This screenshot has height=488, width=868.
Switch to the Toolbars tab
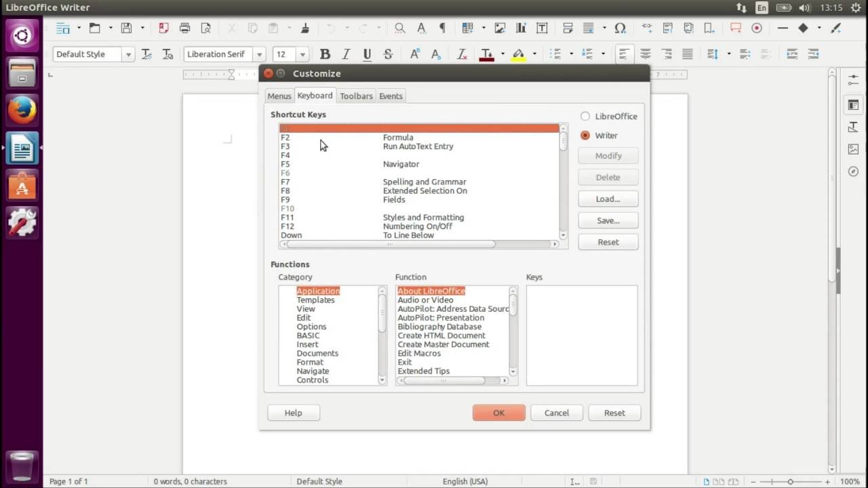[x=356, y=96]
